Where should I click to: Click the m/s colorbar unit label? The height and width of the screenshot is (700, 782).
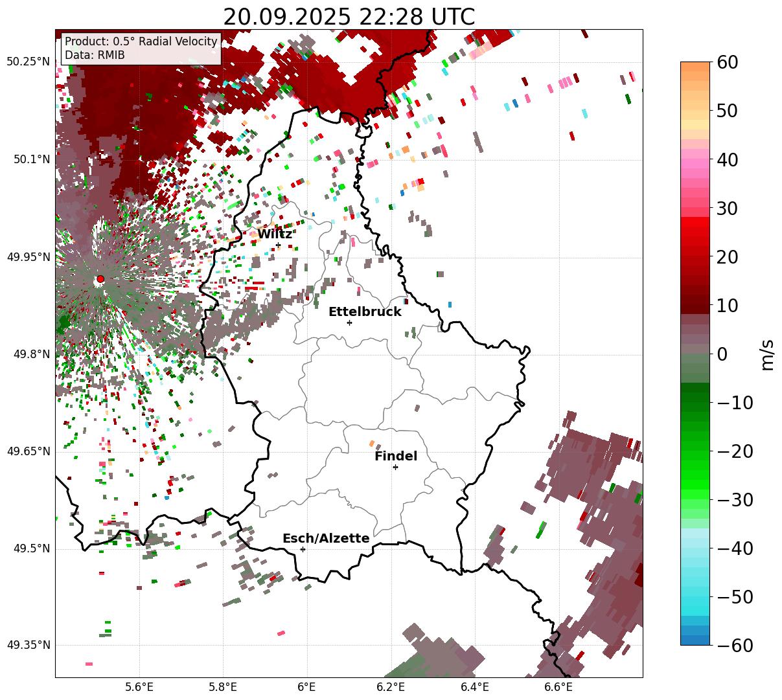point(768,354)
